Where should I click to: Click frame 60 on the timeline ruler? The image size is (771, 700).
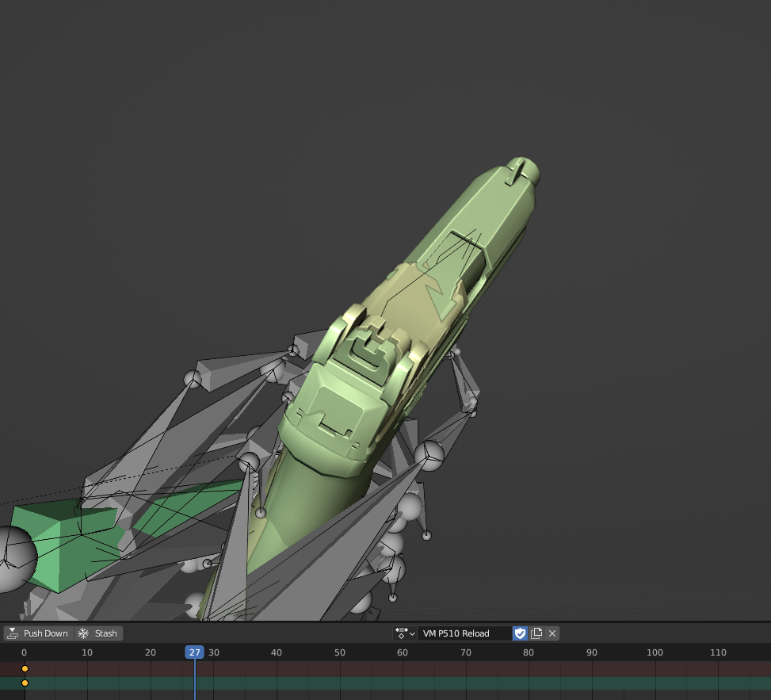click(x=403, y=652)
